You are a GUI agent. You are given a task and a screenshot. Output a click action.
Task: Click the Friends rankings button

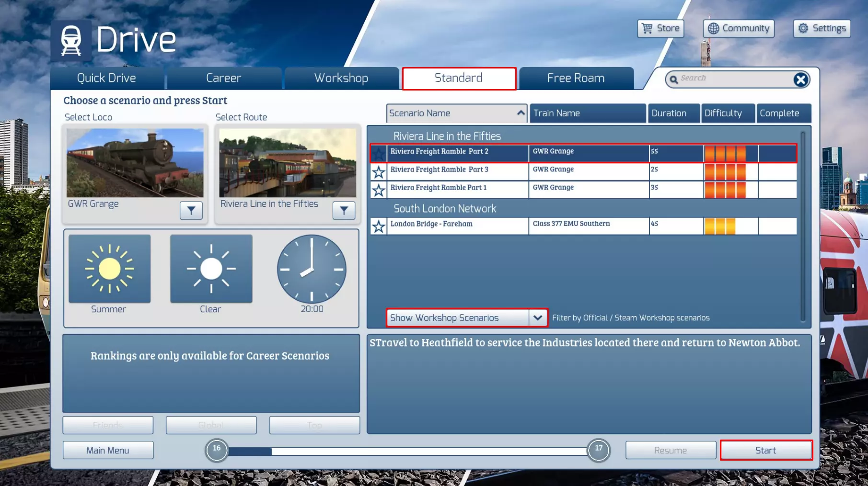click(x=108, y=425)
